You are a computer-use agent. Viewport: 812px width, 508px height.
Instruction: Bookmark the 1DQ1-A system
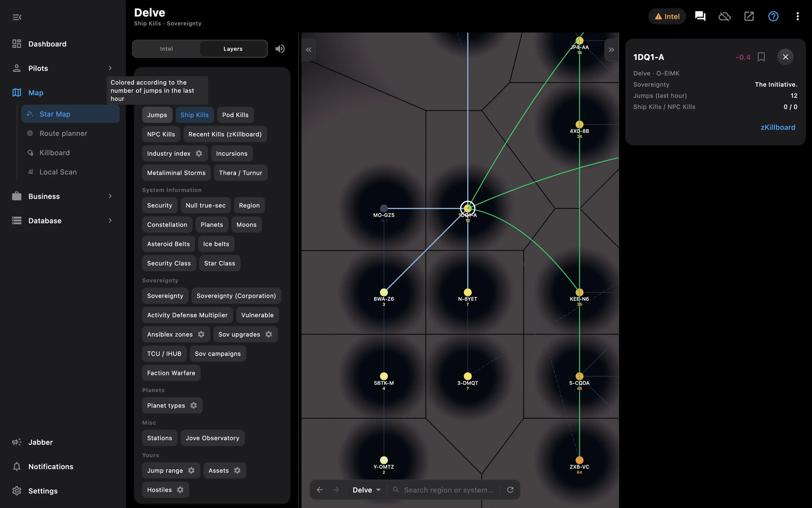point(761,57)
